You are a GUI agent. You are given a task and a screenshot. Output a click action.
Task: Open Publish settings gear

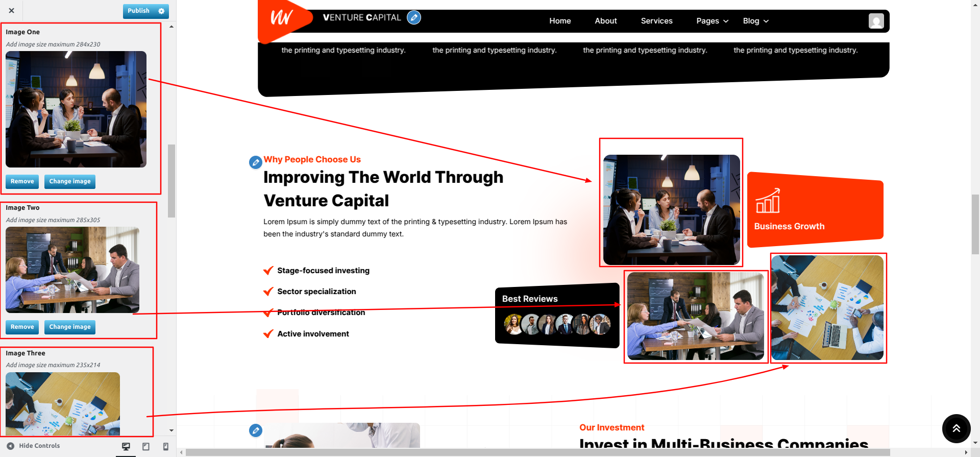pyautogui.click(x=161, y=11)
